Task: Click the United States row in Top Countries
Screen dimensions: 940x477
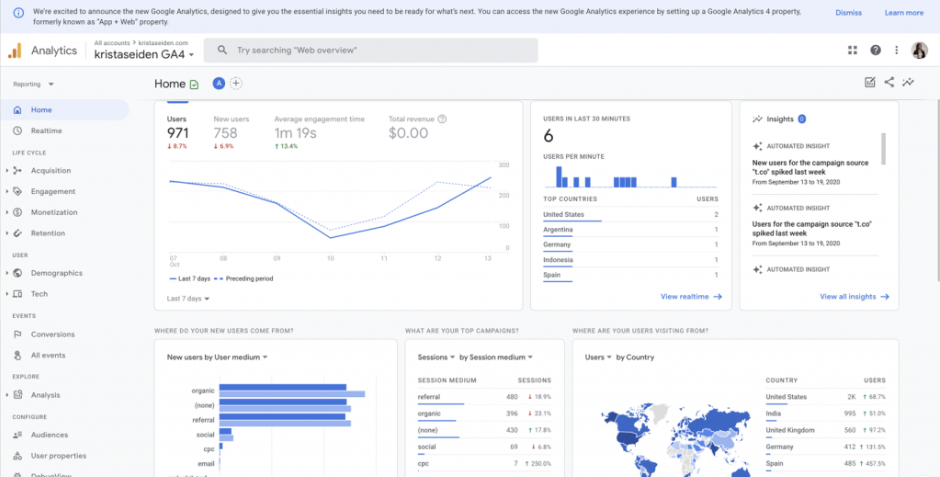Action: [x=631, y=215]
